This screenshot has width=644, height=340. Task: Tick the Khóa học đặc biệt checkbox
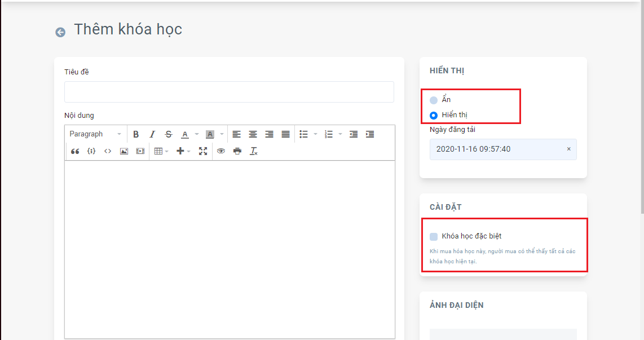coord(434,236)
